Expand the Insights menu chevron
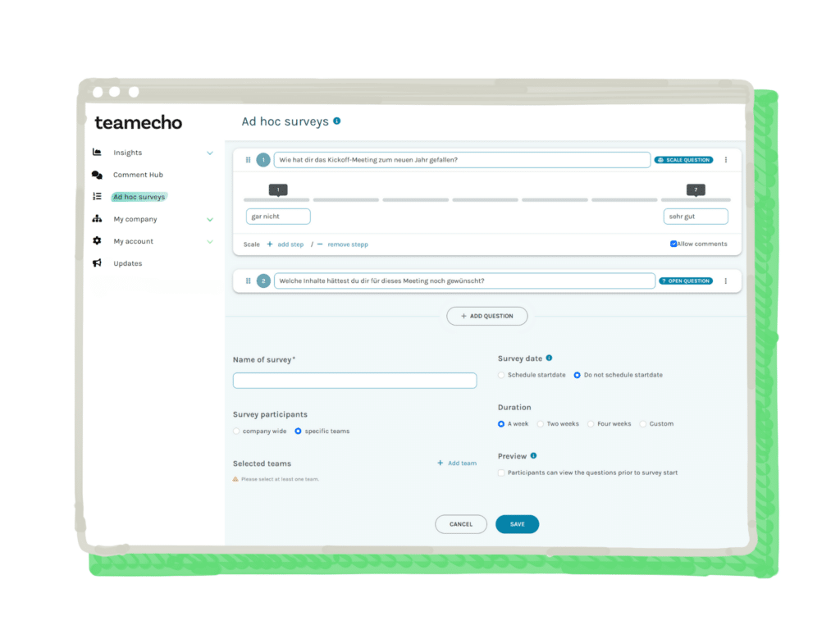Viewport: 840px width, 630px height. [x=210, y=153]
